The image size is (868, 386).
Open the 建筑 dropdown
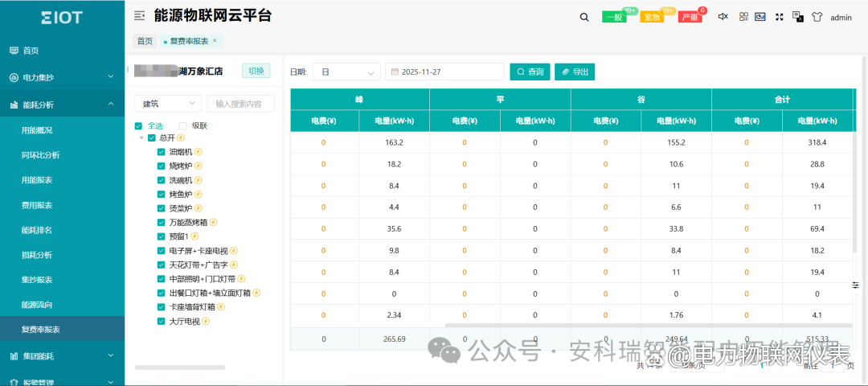(x=167, y=104)
